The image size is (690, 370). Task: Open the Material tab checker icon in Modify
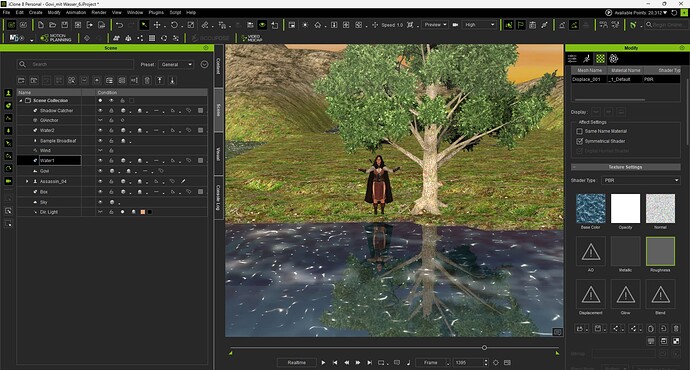(600, 59)
